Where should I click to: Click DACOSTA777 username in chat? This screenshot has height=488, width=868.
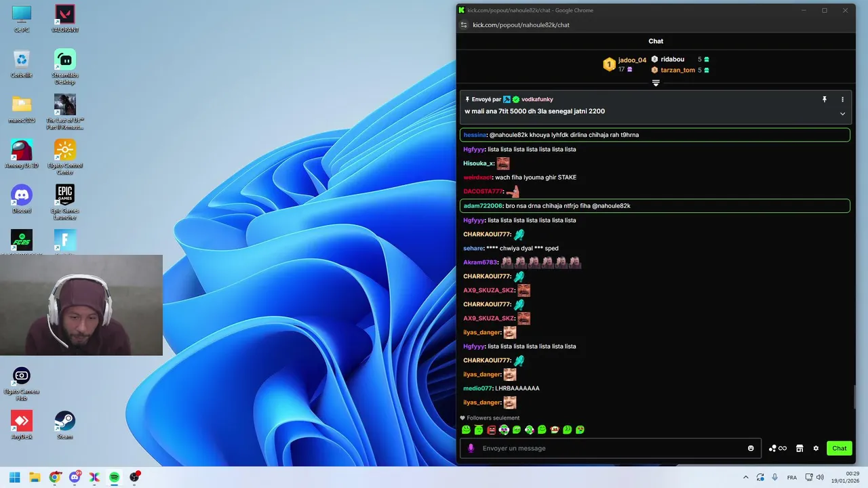(483, 192)
